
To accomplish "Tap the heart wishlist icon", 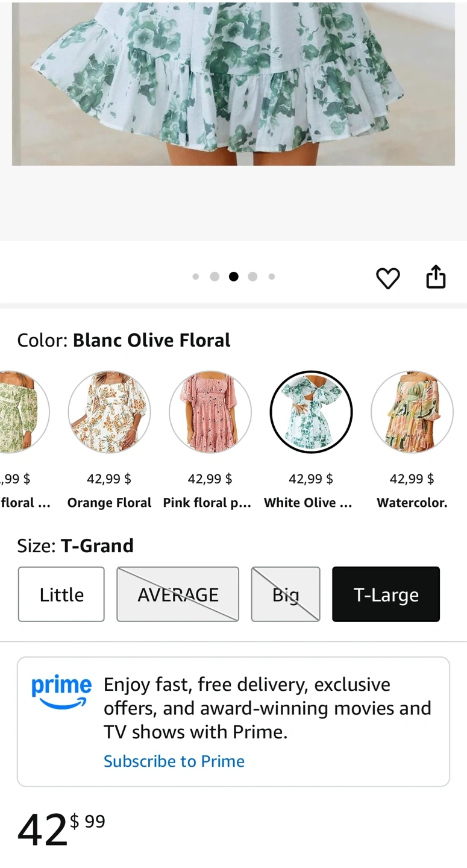I will click(387, 278).
